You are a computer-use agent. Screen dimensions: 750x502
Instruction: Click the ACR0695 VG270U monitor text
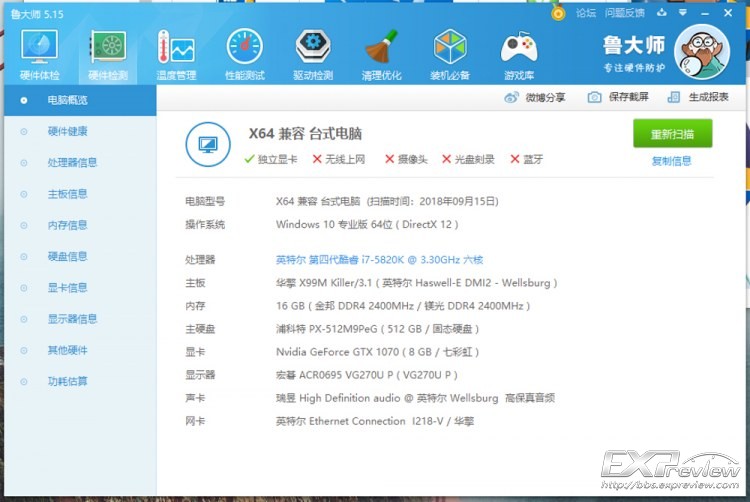pyautogui.click(x=366, y=375)
